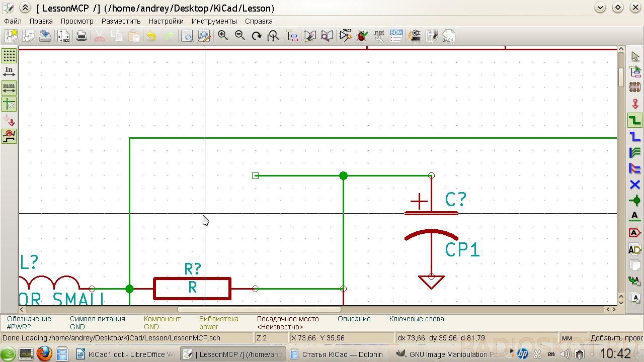Image resolution: width=644 pixels, height=362 pixels.
Task: Click the resistor R symbol body
Action: tap(192, 289)
